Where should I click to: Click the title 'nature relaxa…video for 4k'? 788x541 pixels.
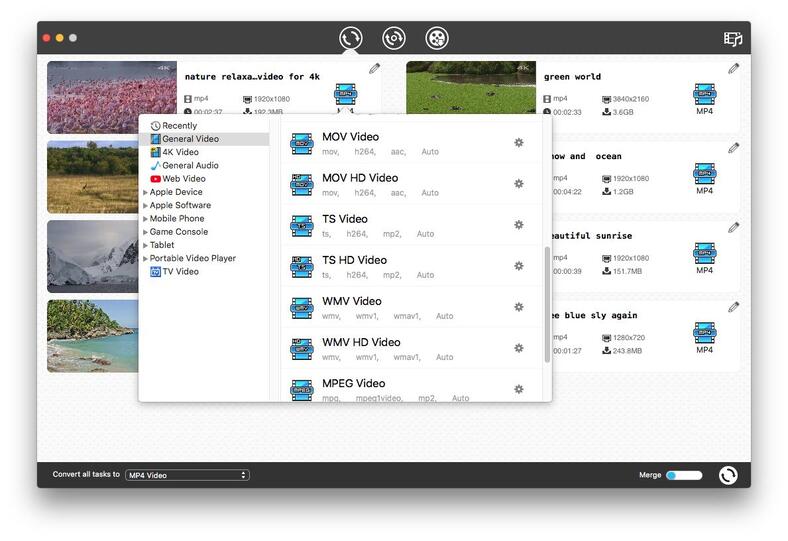pyautogui.click(x=252, y=77)
